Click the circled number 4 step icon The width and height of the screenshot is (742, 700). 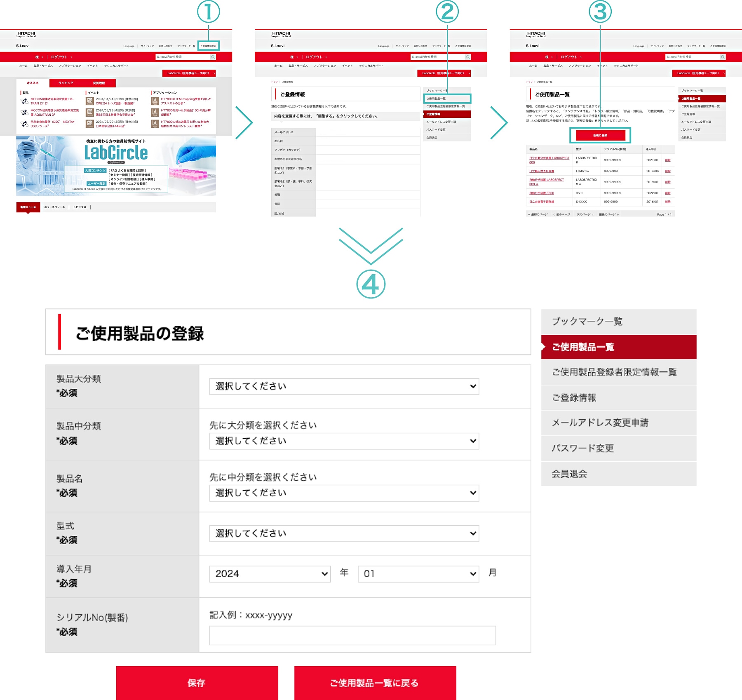coord(371,284)
